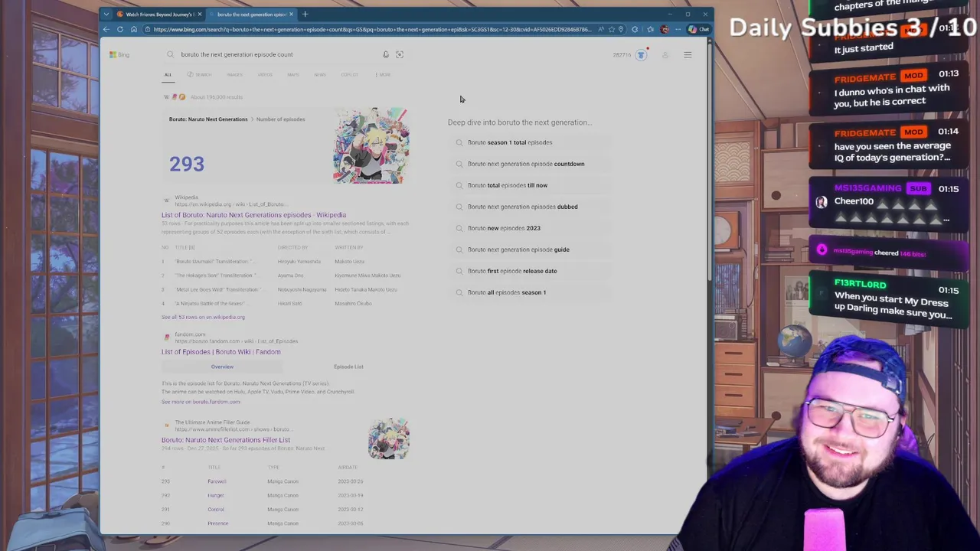
Task: Click Presence episode title link
Action: tap(217, 523)
